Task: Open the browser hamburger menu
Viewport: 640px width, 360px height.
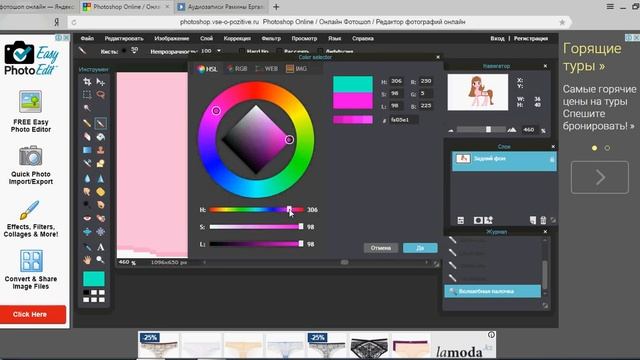Action: (x=610, y=7)
